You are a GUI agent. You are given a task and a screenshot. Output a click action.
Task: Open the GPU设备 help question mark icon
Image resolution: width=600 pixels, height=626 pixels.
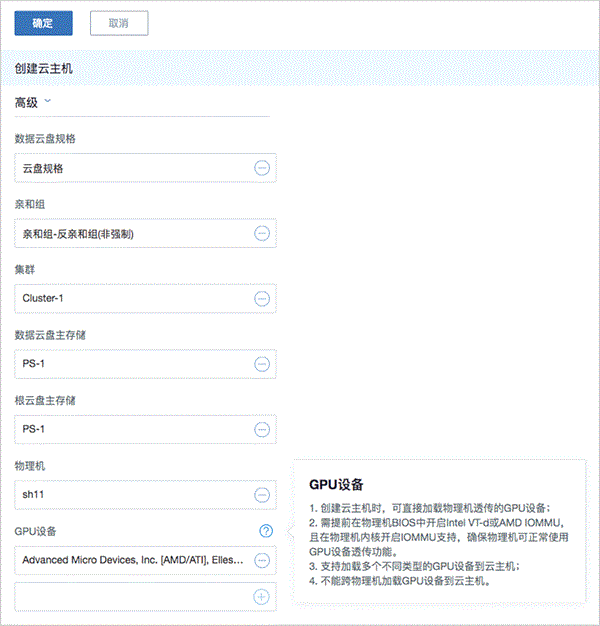(265, 531)
